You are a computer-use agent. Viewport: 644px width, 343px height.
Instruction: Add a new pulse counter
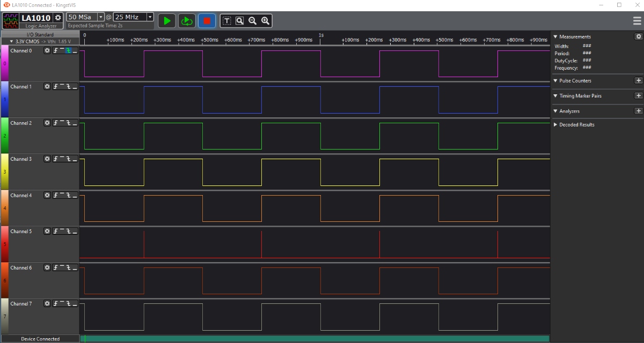point(638,80)
